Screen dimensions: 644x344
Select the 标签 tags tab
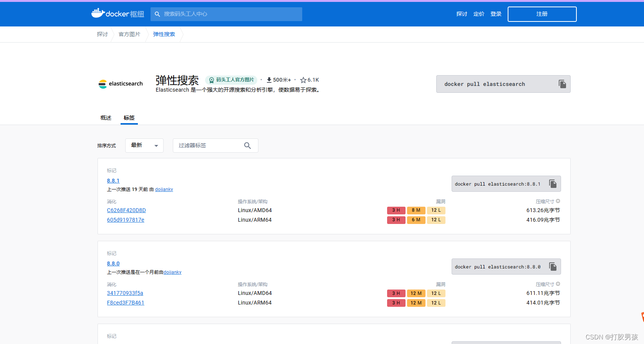129,118
